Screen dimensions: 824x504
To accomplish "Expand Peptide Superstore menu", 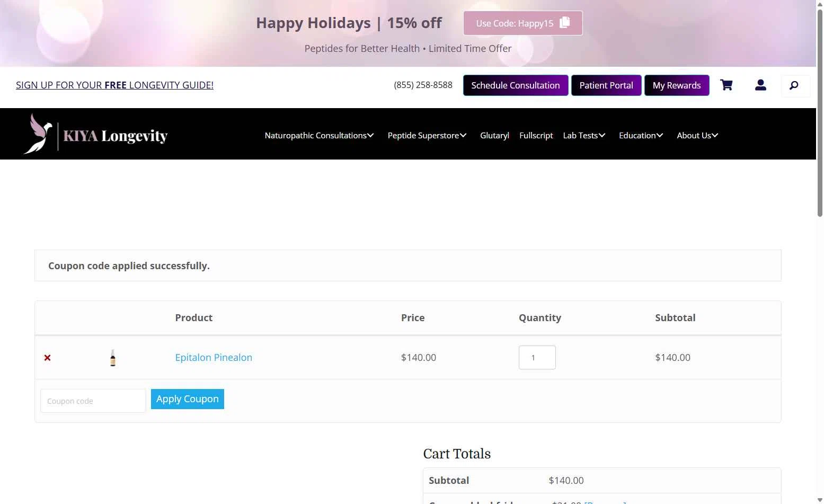I will pos(427,135).
